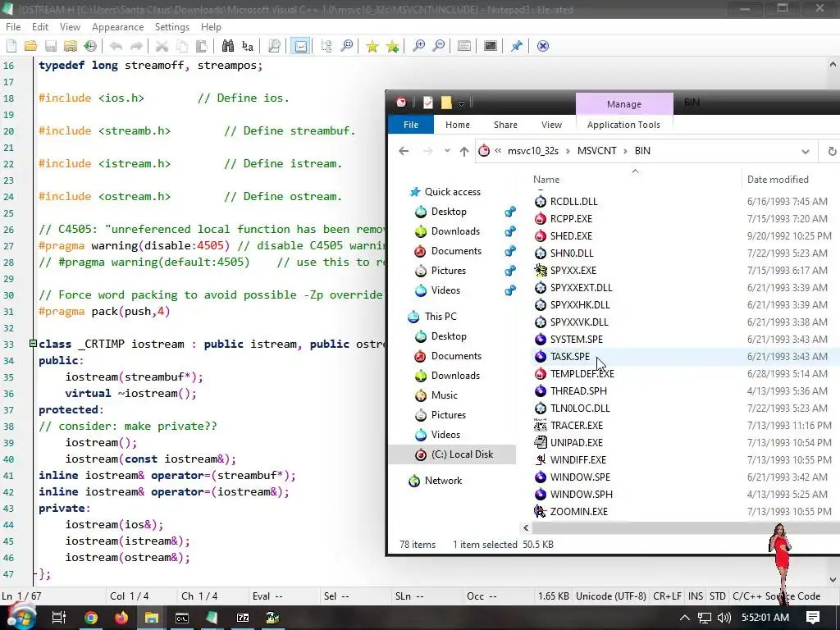Switch to Explorer's Home ribbon tab
Image resolution: width=840 pixels, height=630 pixels.
point(458,125)
